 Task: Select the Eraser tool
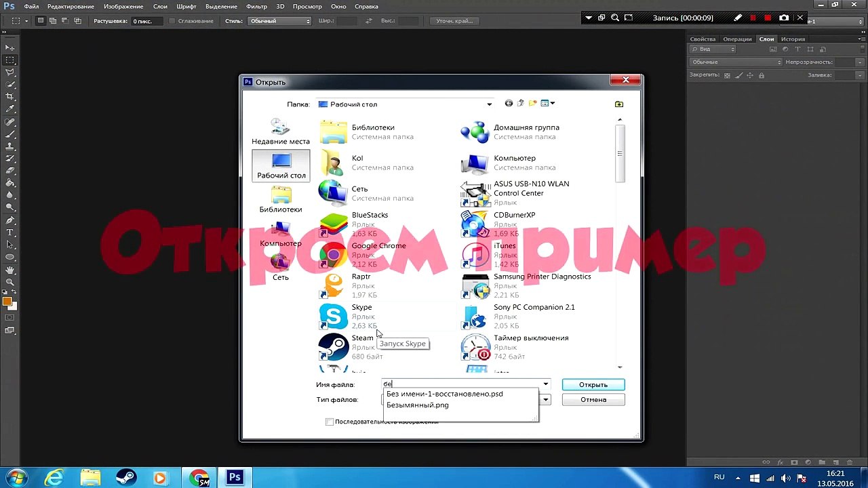[10, 170]
